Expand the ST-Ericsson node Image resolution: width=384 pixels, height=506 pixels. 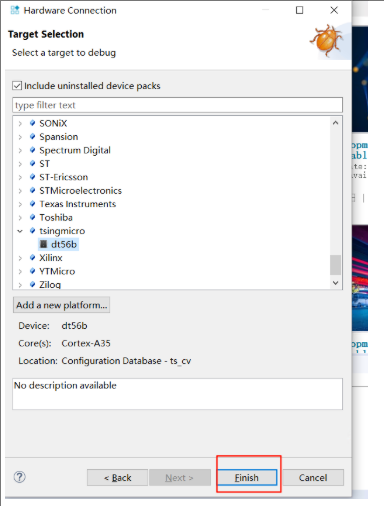(20, 177)
